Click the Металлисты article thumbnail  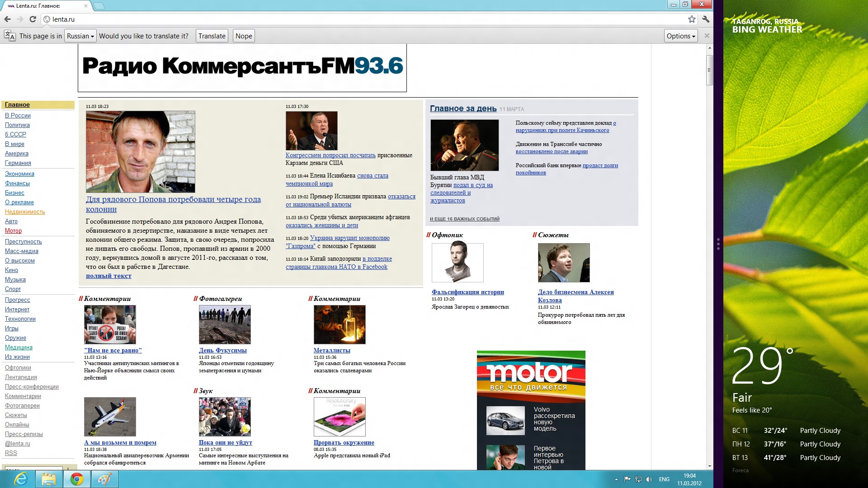[x=340, y=324]
